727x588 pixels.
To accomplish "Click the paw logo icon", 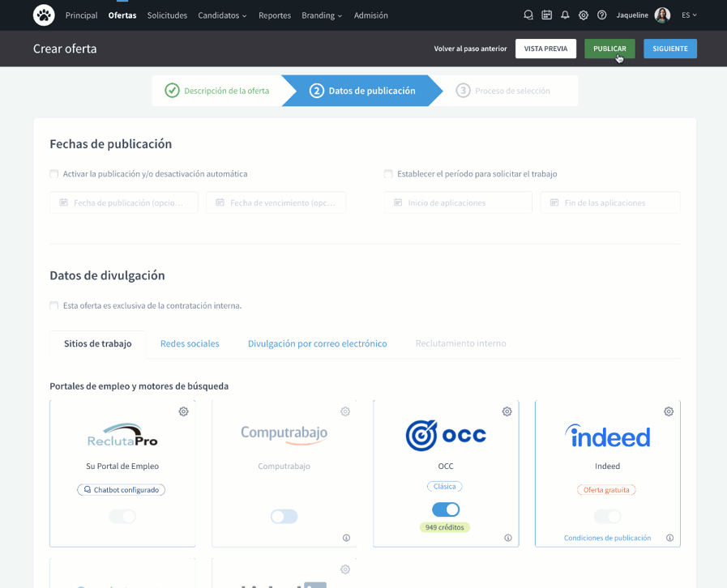I will (x=44, y=15).
